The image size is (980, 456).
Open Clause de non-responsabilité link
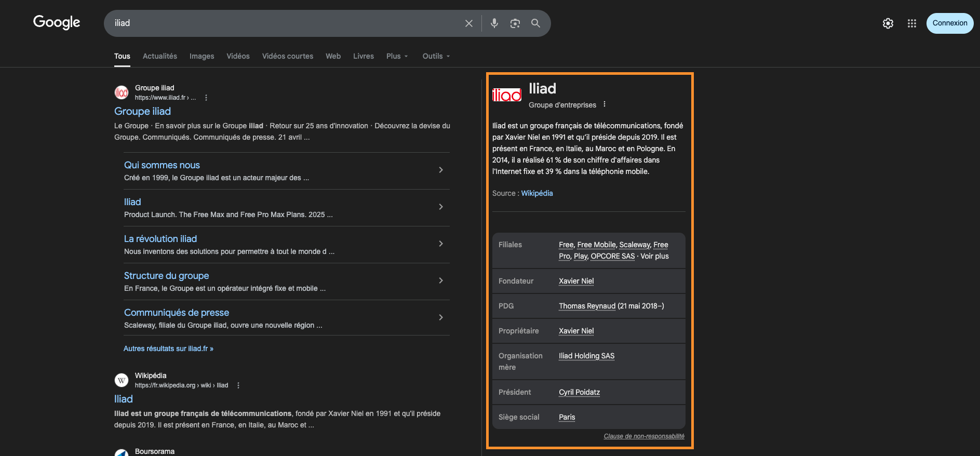(x=644, y=436)
